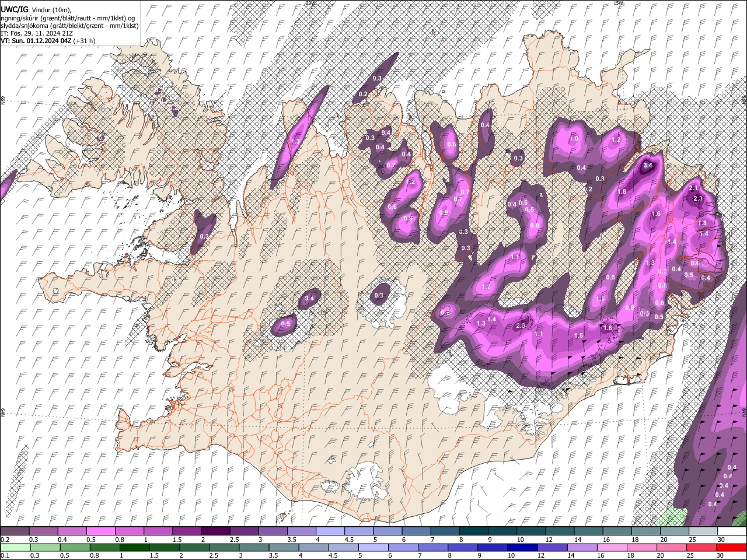Click the white swatch after 30 in top legend
747x560 pixels.
(732, 531)
